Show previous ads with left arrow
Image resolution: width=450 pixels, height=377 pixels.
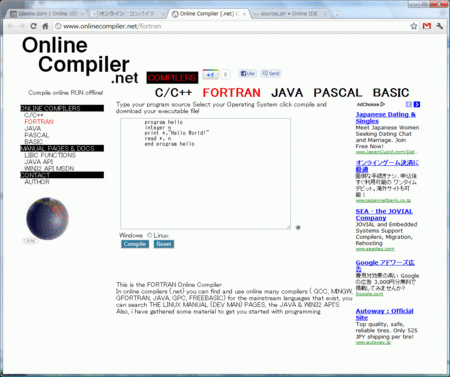(409, 104)
